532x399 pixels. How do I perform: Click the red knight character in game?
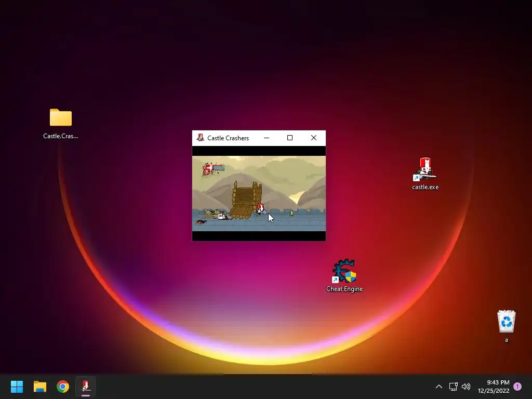coord(261,209)
